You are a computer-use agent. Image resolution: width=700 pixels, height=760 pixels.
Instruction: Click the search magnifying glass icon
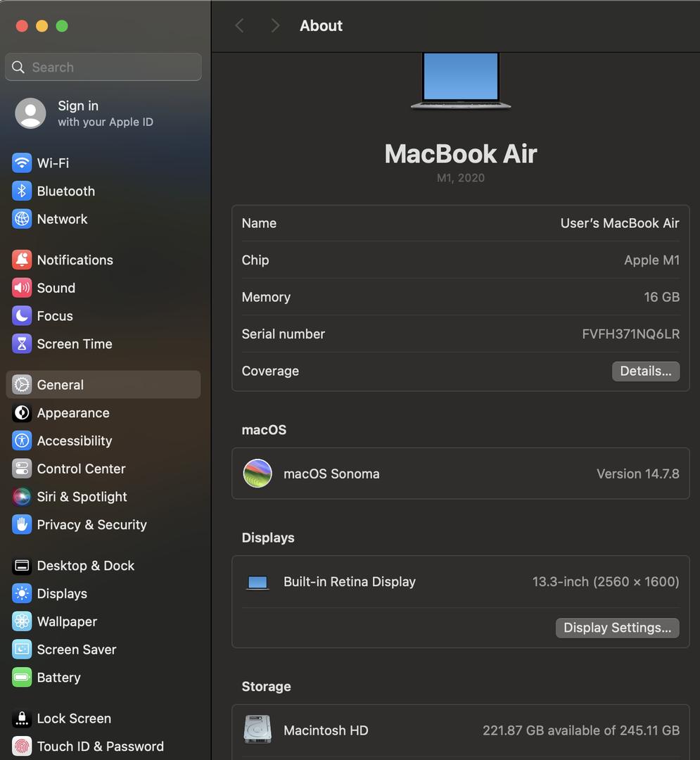point(18,67)
